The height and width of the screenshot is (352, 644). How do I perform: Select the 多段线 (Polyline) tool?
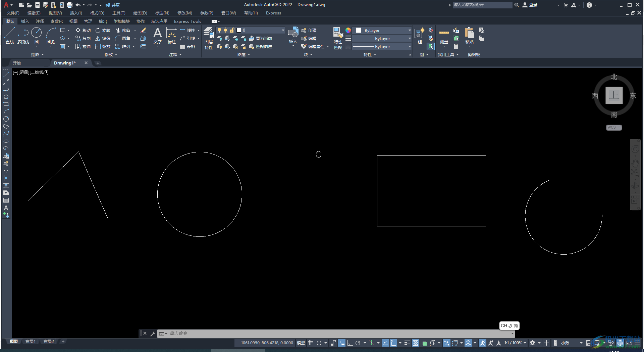pyautogui.click(x=23, y=36)
